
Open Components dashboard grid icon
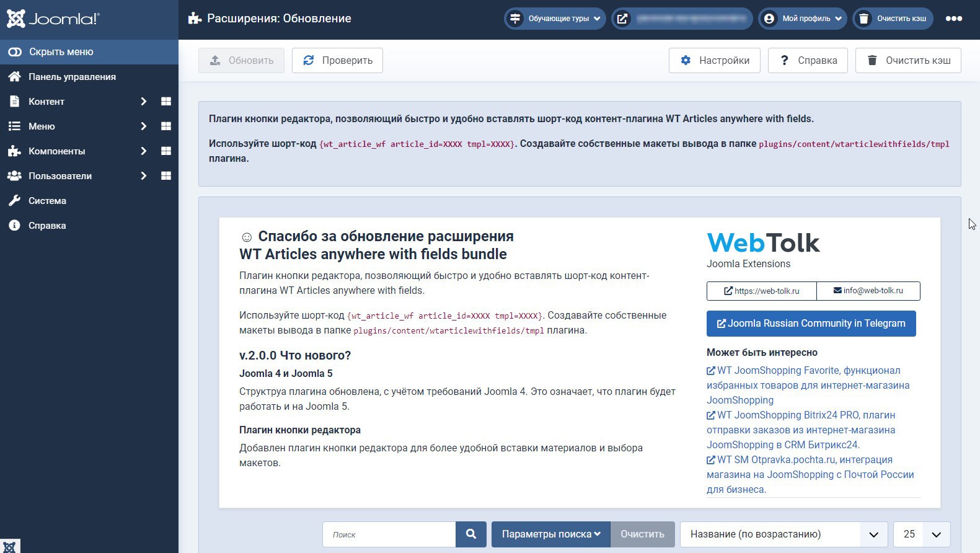166,151
